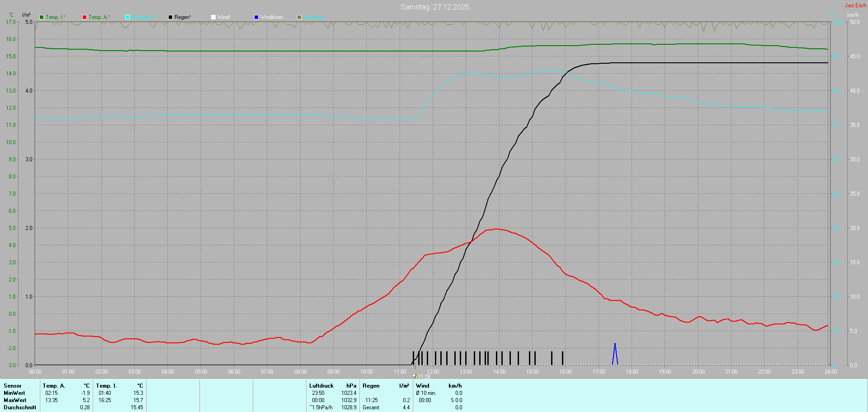Click the wind maximum value 'S 0.0'
The width and height of the screenshot is (868, 412).
(456, 400)
